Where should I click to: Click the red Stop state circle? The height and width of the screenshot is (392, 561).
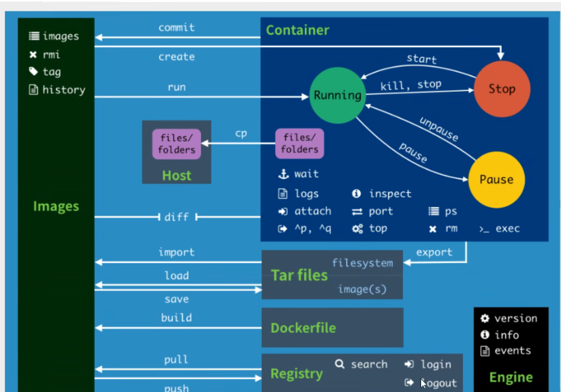[x=502, y=89]
